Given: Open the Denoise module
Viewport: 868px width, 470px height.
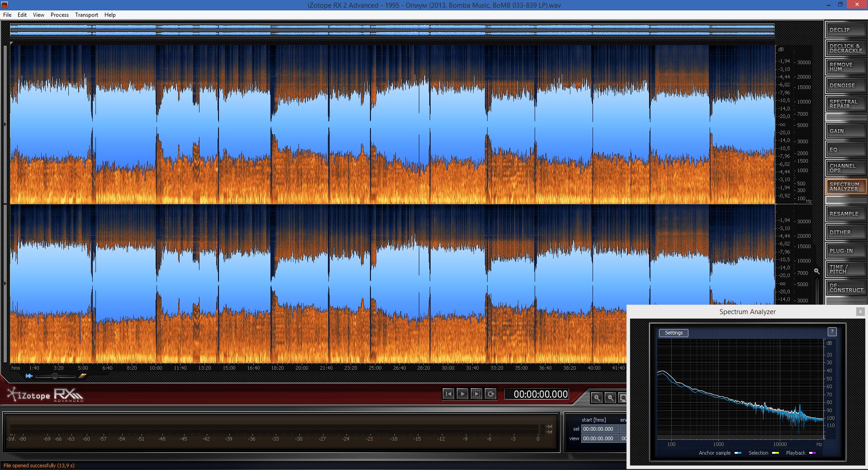Looking at the screenshot, I should click(845, 85).
